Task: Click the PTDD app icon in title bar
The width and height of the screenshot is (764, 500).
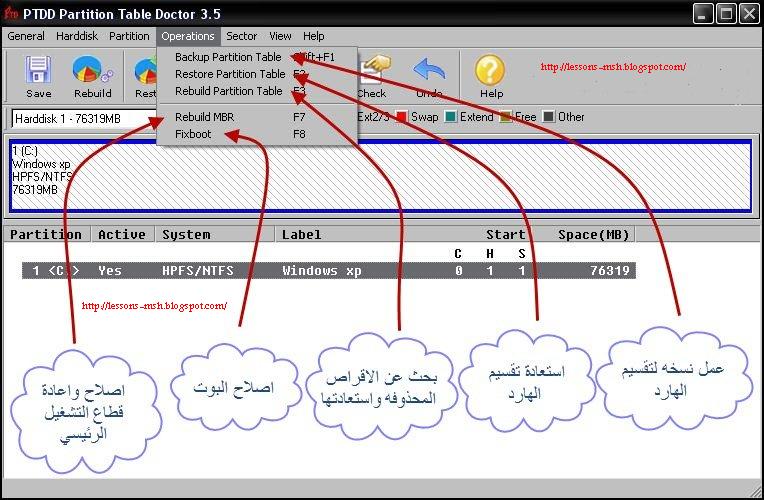Action: (x=11, y=13)
